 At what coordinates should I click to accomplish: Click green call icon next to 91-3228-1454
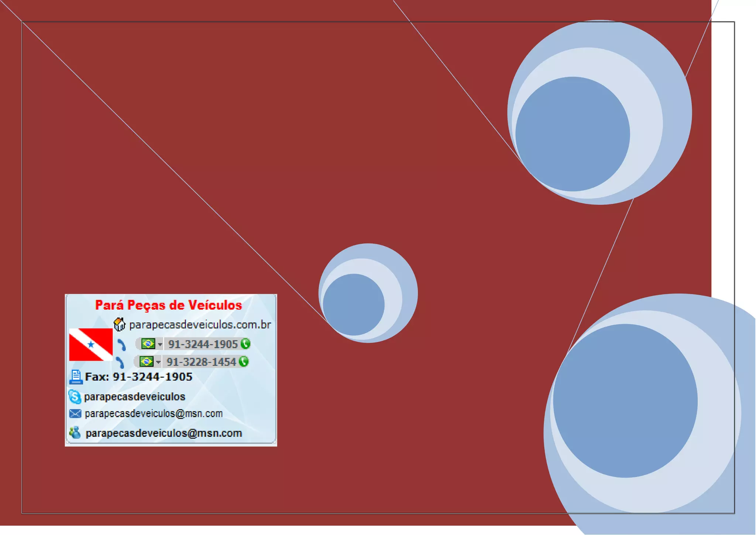244,361
